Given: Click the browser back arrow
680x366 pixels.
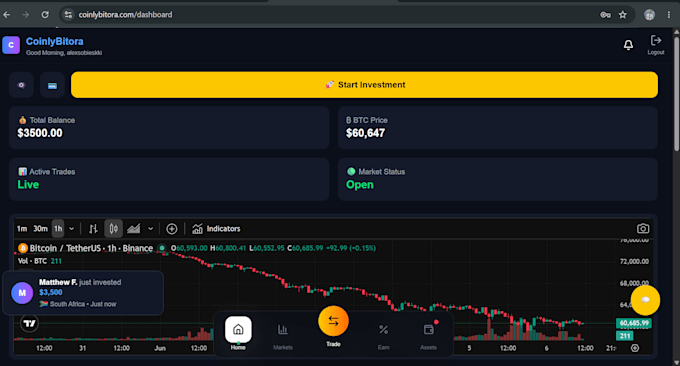Looking at the screenshot, I should click(7, 15).
